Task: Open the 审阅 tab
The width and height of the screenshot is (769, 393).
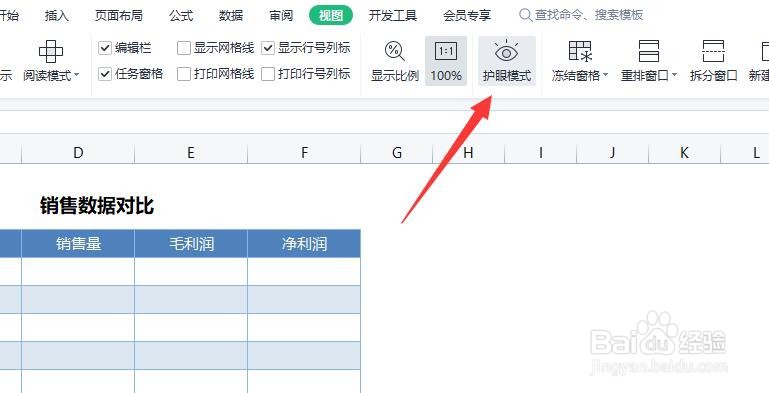Action: 281,16
